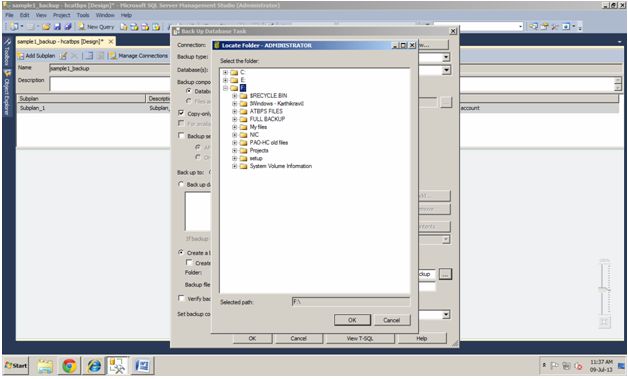Click the maintenance plan Name field
This screenshot has height=379, width=628.
pos(110,69)
